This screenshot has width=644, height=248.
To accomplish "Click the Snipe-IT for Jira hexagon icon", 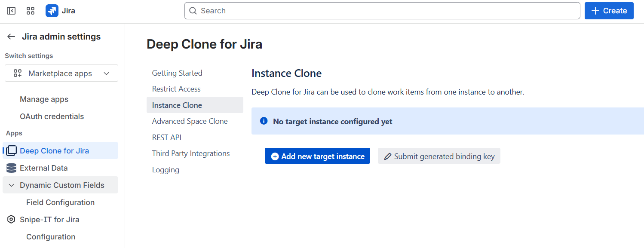I will tap(12, 220).
